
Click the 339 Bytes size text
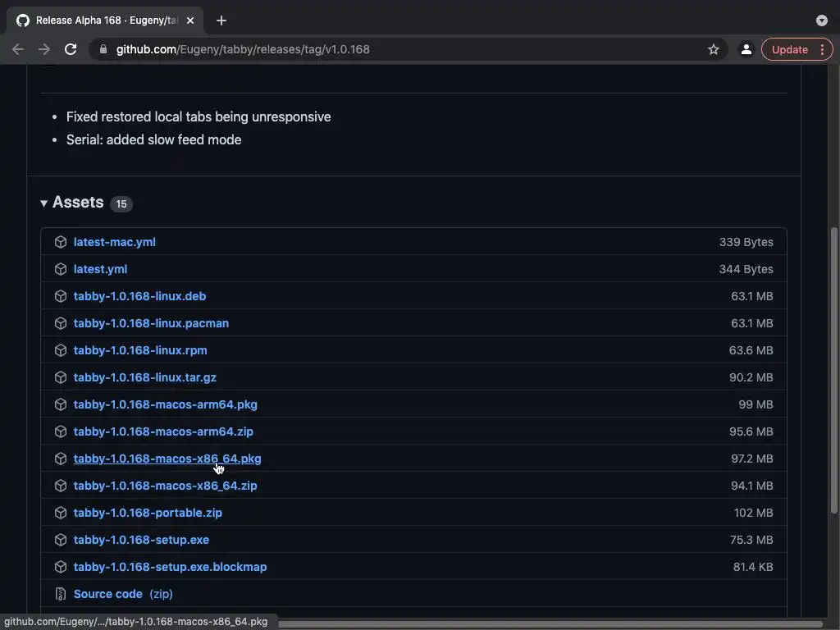746,242
